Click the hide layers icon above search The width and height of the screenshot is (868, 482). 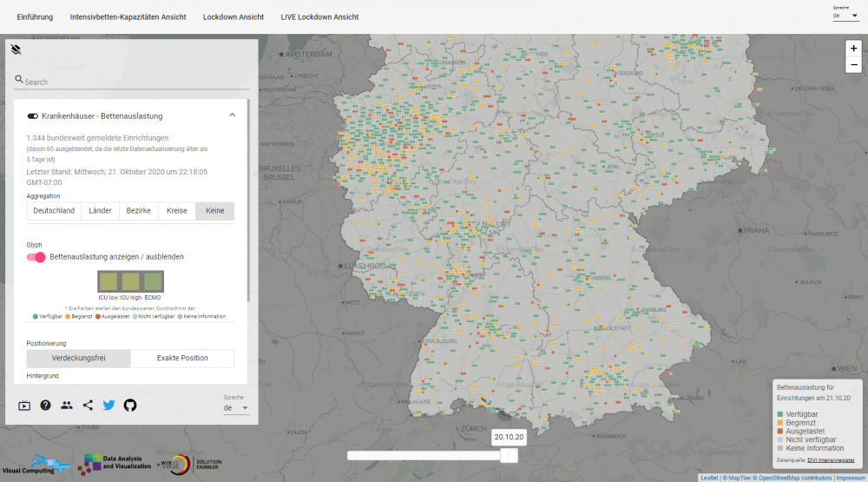click(x=16, y=50)
